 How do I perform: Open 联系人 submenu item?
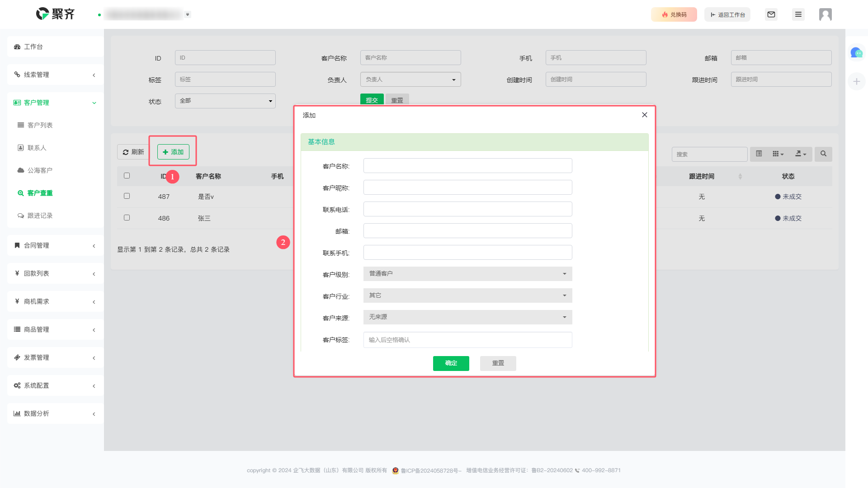coord(37,148)
